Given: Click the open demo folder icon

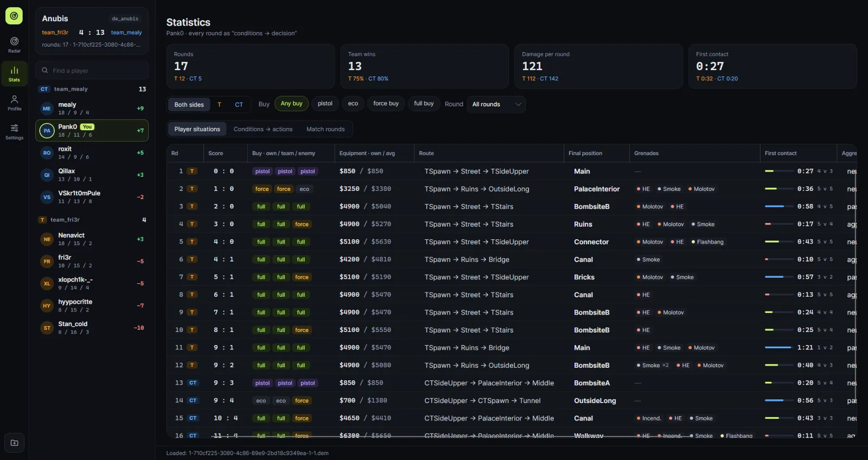Looking at the screenshot, I should [15, 443].
